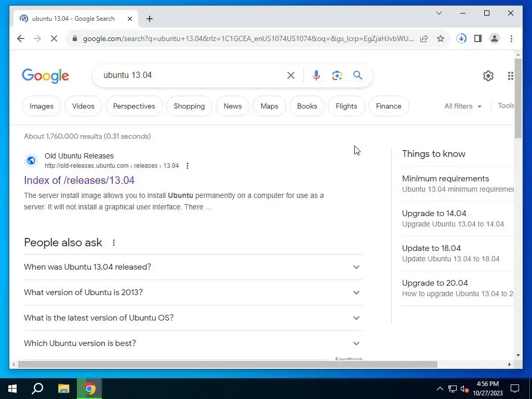Open File Explorer from the taskbar

63,389
